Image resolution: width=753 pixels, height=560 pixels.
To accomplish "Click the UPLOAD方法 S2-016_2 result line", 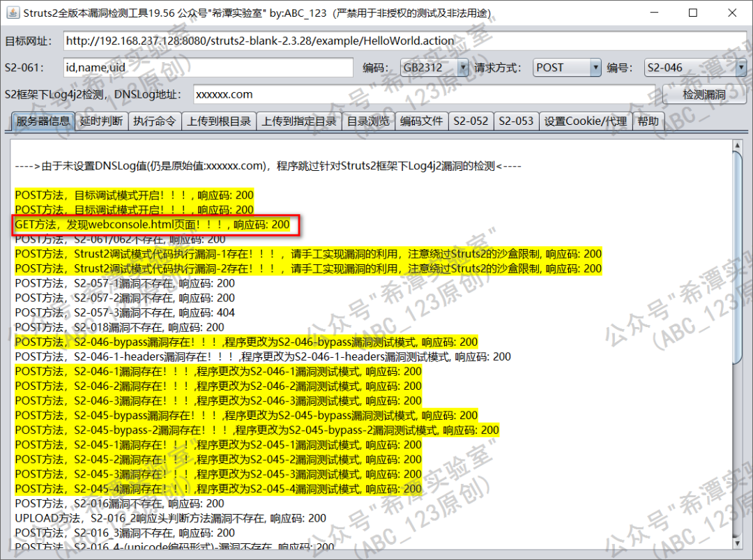I will pos(171,519).
